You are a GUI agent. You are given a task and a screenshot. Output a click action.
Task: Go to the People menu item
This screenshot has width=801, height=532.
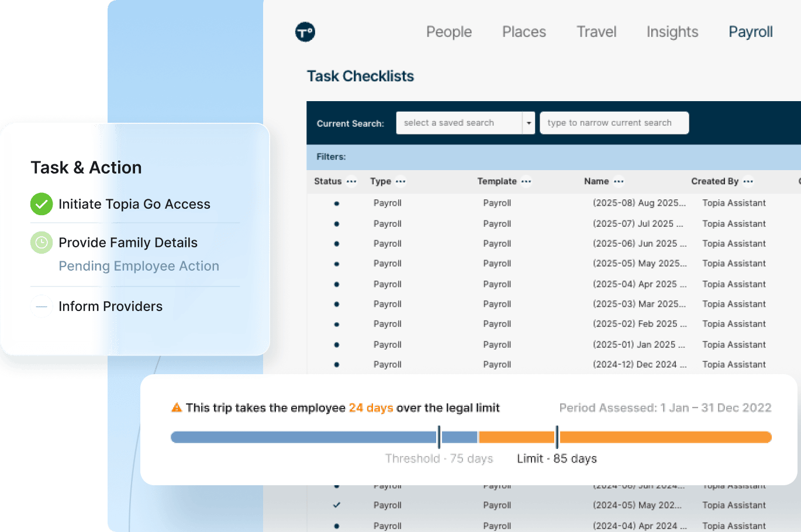[449, 32]
